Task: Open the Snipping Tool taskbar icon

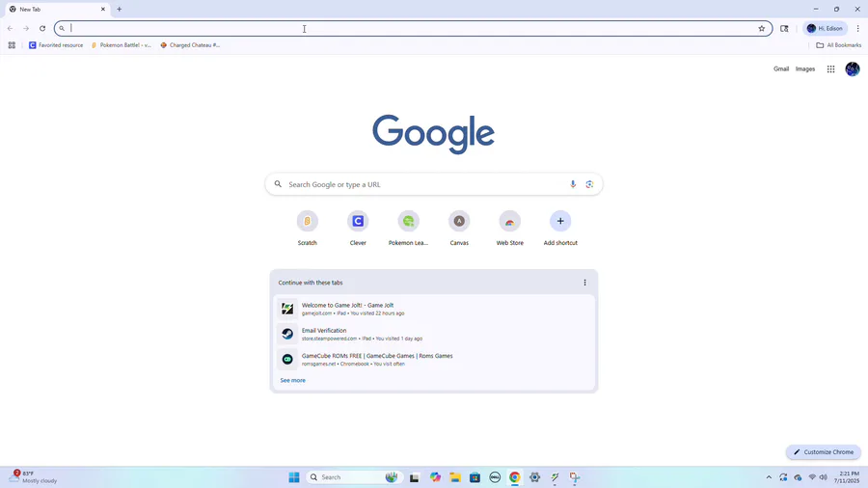Action: coord(575,477)
